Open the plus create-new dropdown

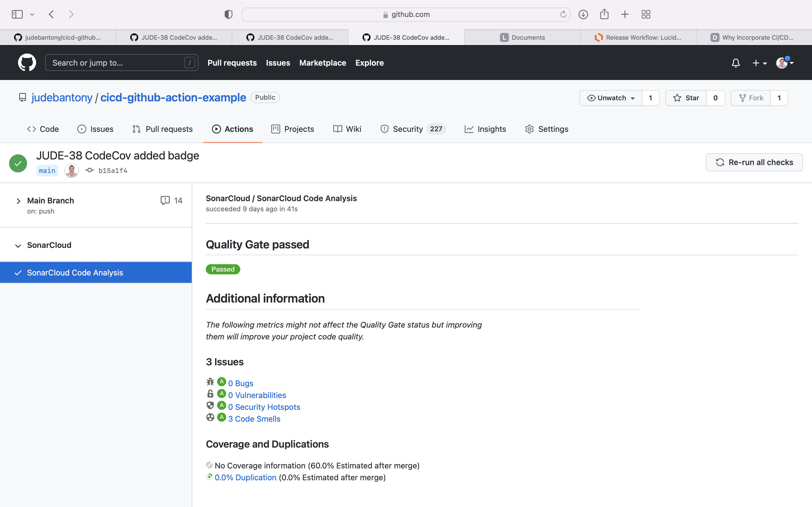pos(759,63)
